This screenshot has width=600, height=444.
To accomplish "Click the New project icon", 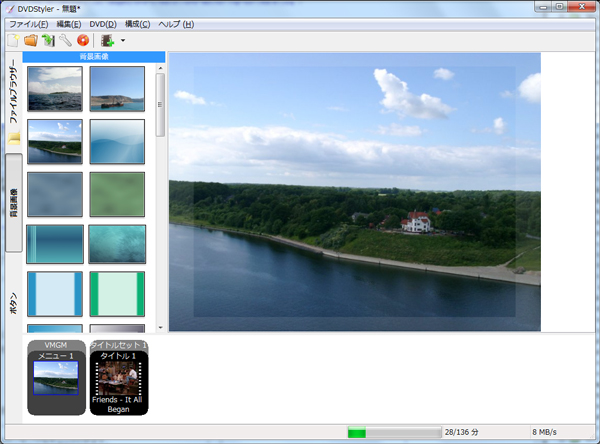I will 13,41.
